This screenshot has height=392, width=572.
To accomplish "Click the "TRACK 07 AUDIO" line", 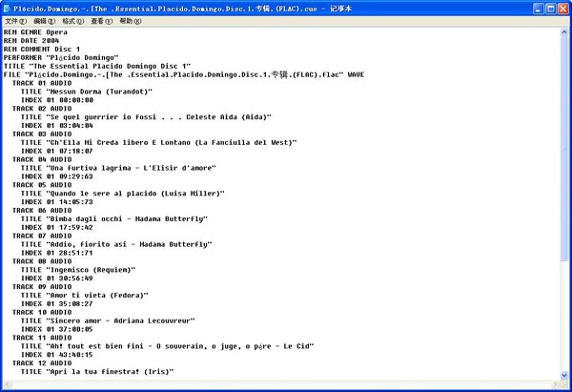I will coord(42,236).
